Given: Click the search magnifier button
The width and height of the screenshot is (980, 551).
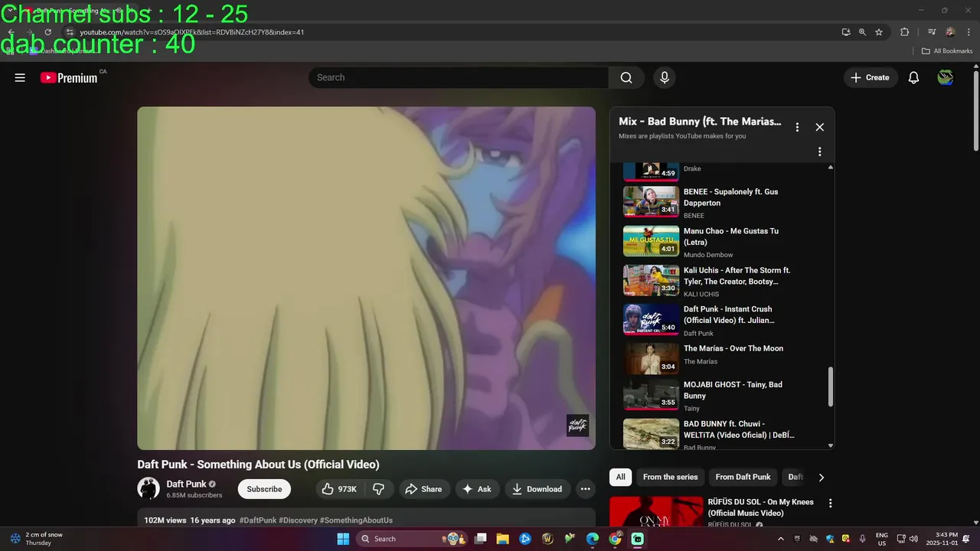Looking at the screenshot, I should (626, 77).
